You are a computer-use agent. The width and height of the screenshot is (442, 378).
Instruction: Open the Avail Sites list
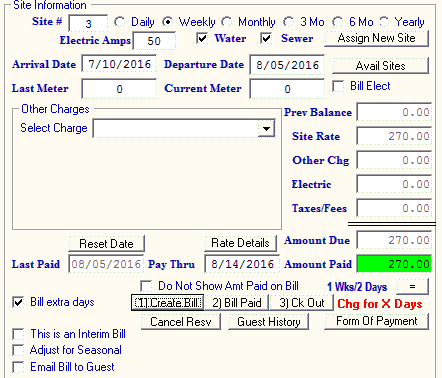click(x=380, y=66)
